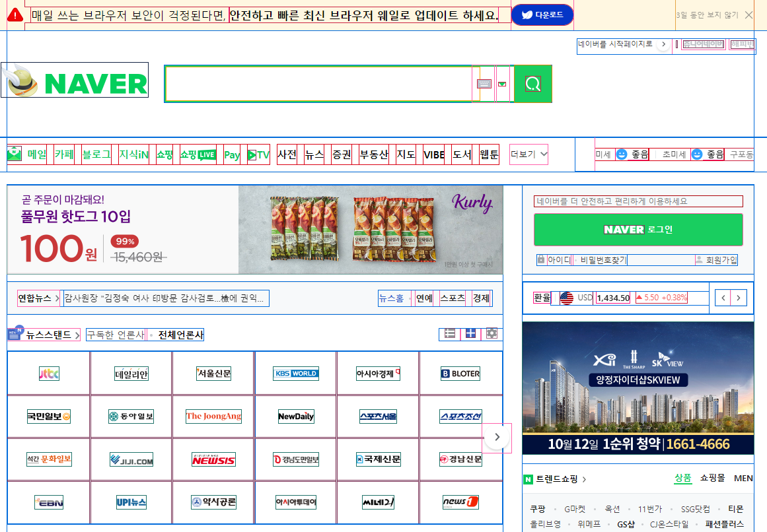This screenshot has height=532, width=767.
Task: Go to 뉴스홈
Action: tap(392, 298)
